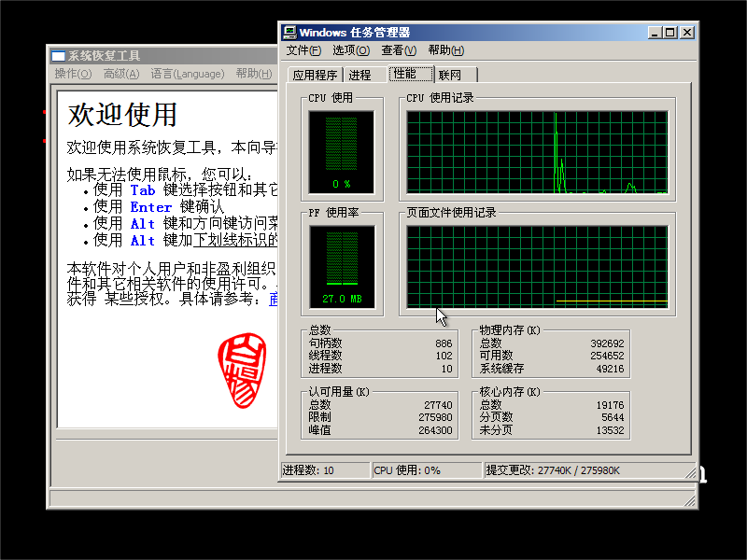Click the 未分页 value 13532
Image resolution: width=747 pixels, height=560 pixels.
[x=610, y=430]
